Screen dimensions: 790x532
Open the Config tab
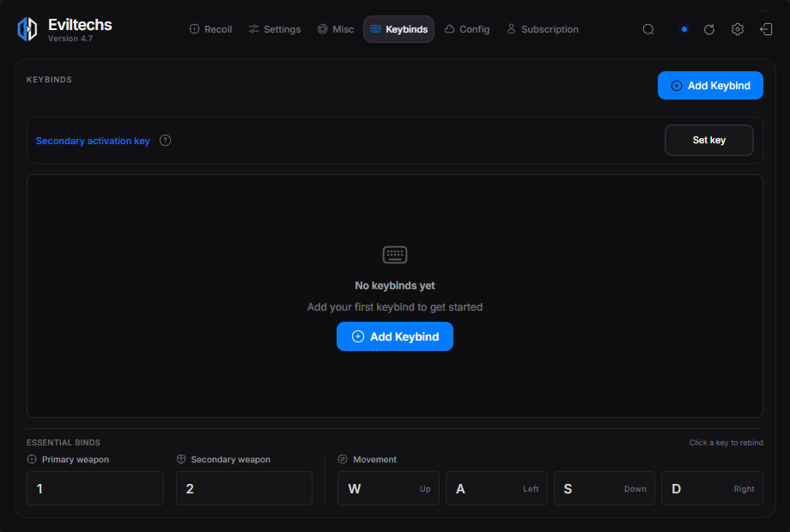pos(467,29)
